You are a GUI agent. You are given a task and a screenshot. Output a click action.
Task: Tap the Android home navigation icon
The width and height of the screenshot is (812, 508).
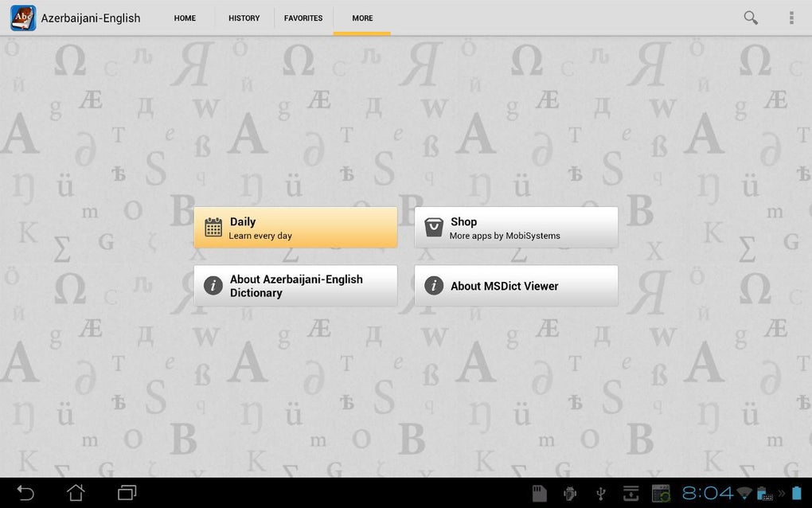click(x=76, y=492)
